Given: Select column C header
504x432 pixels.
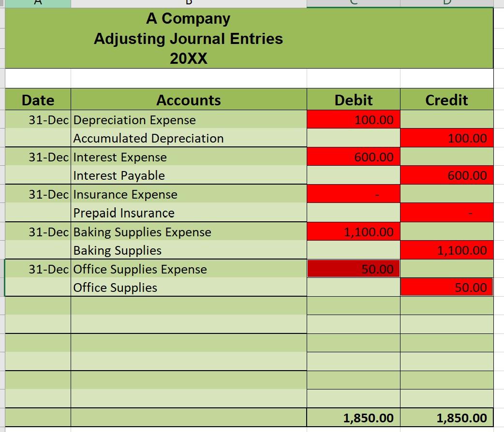Looking at the screenshot, I should (x=354, y=2).
